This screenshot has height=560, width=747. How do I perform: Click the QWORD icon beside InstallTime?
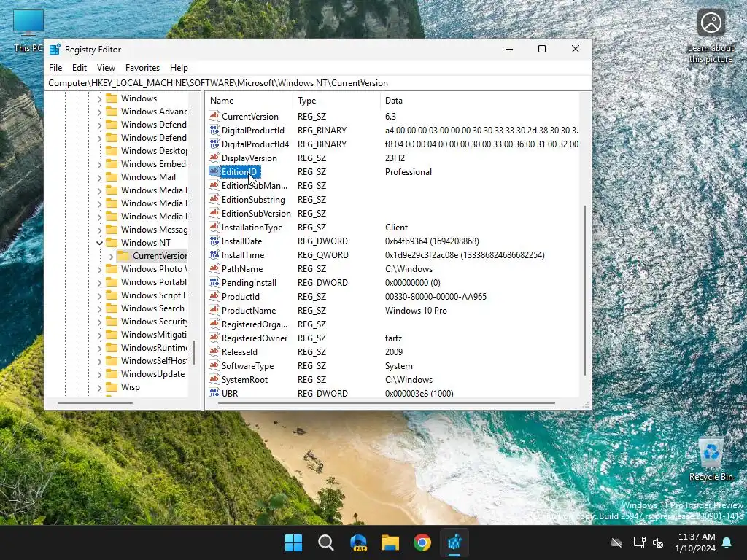pyautogui.click(x=214, y=254)
